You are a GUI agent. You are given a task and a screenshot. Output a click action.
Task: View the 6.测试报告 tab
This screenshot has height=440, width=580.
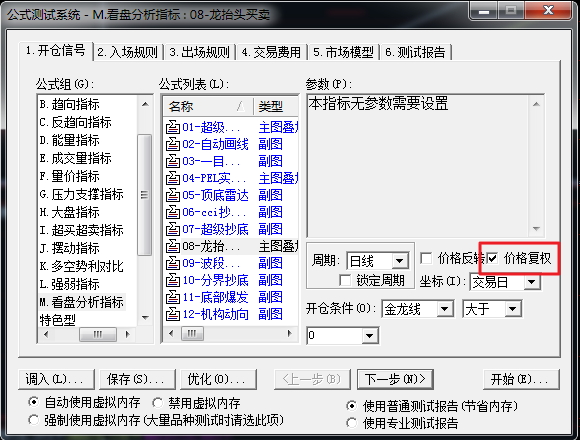[415, 52]
